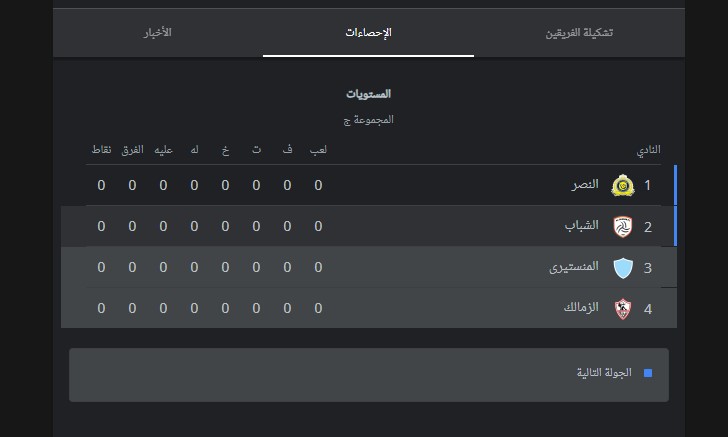Click the المستويات standings heading
Viewport: 728px width, 437px height.
click(x=368, y=94)
